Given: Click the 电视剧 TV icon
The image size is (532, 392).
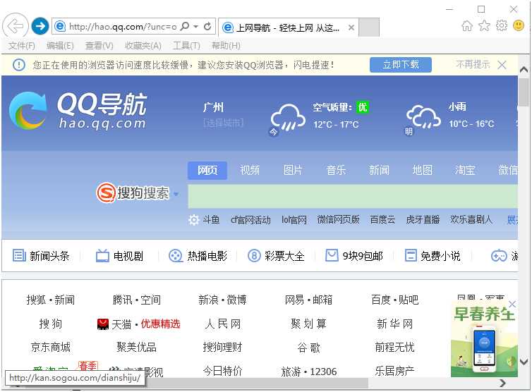Looking at the screenshot, I should point(102,256).
